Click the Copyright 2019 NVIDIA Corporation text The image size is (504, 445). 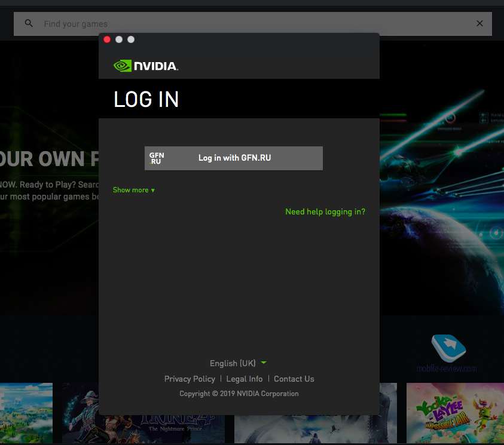point(239,394)
